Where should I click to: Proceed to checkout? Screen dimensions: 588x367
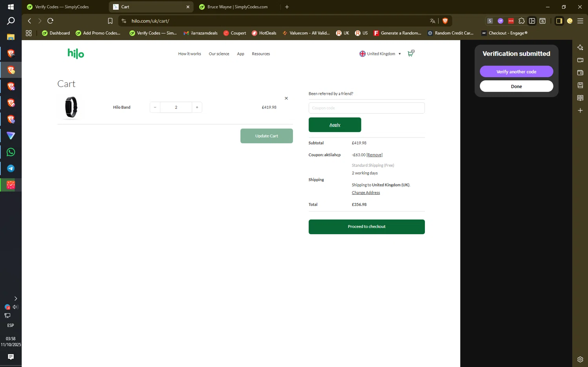pos(367,227)
